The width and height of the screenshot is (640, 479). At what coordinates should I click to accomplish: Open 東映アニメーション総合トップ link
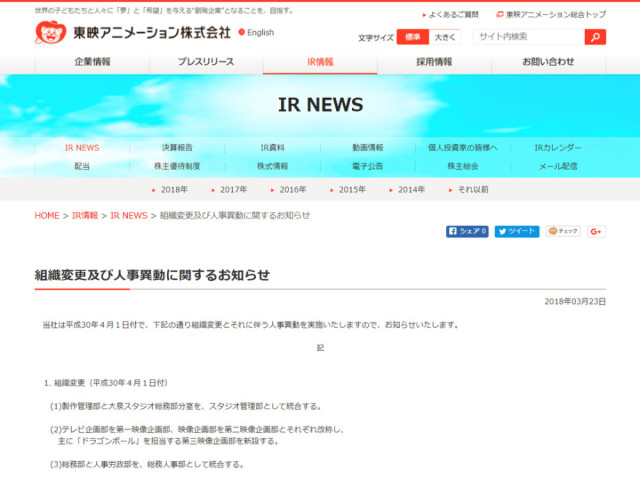[551, 15]
